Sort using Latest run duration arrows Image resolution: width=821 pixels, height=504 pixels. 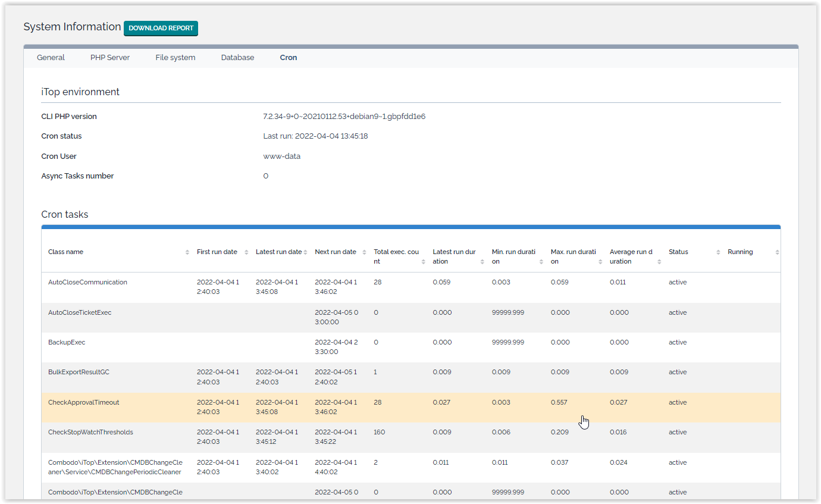[482, 262]
